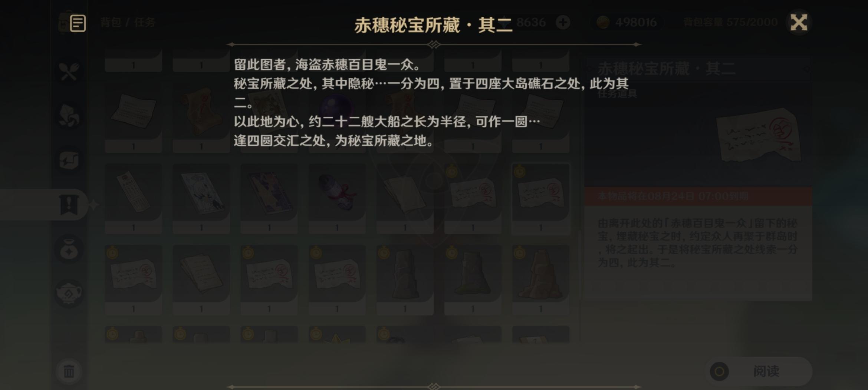The width and height of the screenshot is (868, 390).
Task: Open the food category tab with crossed utensils
Action: (x=69, y=72)
